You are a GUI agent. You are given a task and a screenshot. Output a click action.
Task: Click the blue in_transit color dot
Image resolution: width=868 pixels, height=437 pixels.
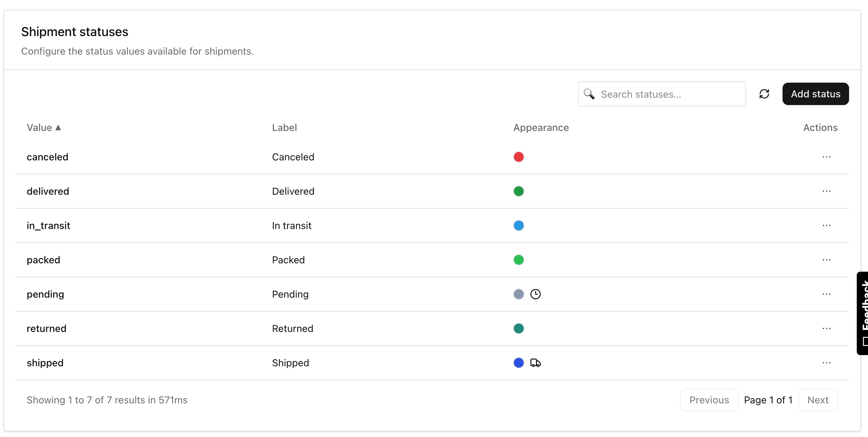point(518,226)
